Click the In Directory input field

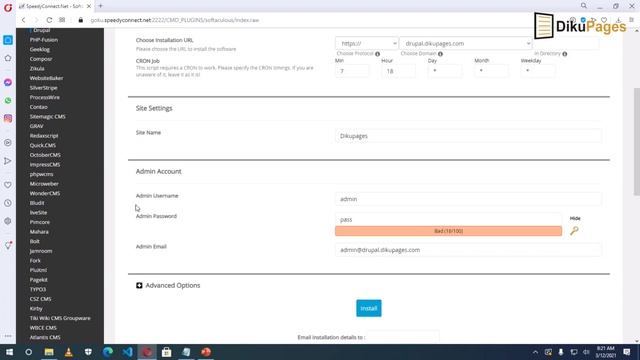567,43
